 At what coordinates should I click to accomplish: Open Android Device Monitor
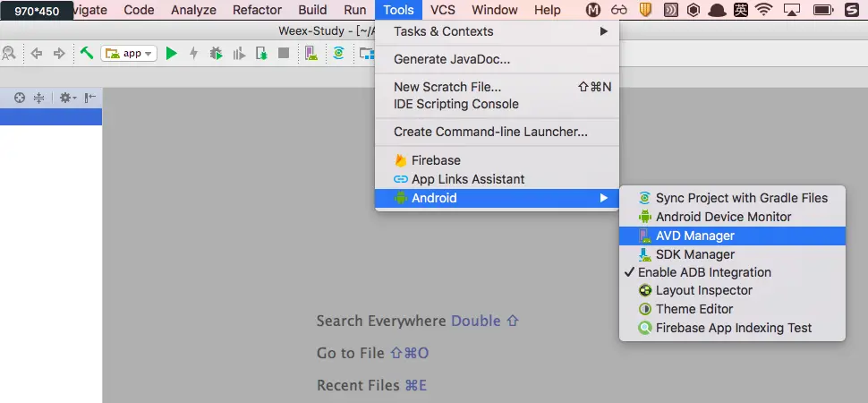[732, 217]
